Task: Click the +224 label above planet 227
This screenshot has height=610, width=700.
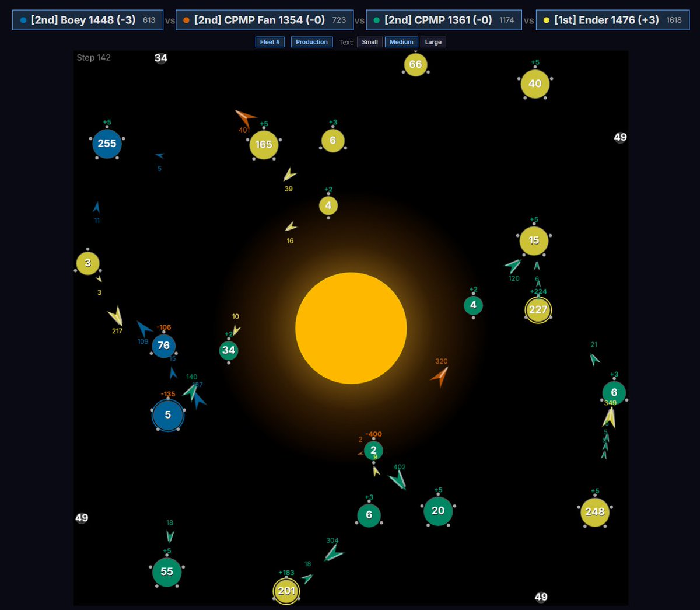Action: (x=538, y=292)
